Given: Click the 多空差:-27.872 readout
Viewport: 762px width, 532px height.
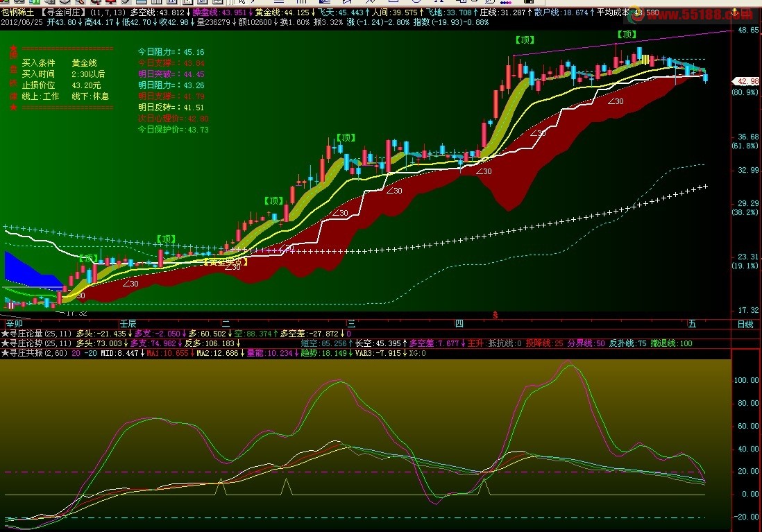Looking at the screenshot, I should (x=309, y=334).
